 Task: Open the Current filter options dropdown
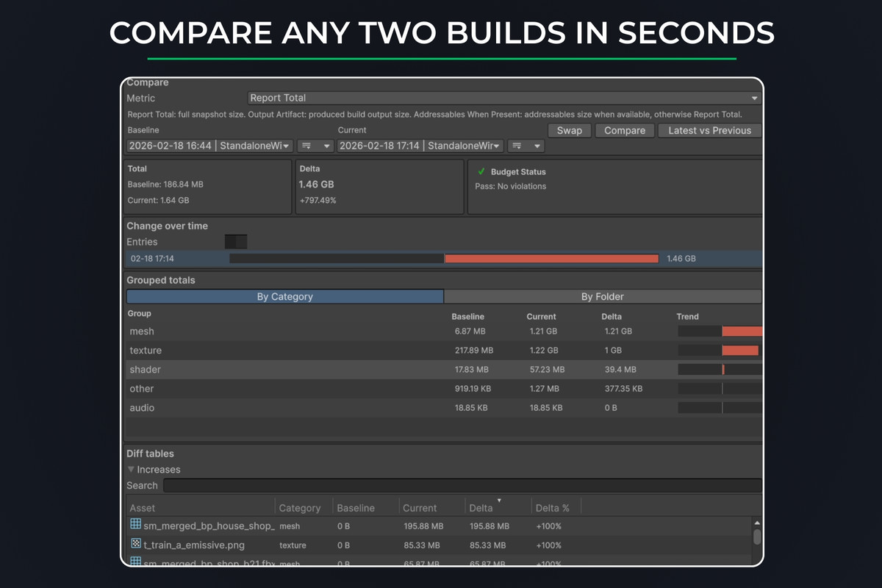526,146
